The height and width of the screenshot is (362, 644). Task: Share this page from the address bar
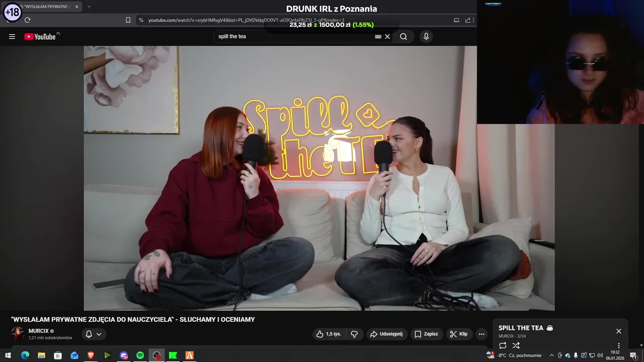coord(468,20)
